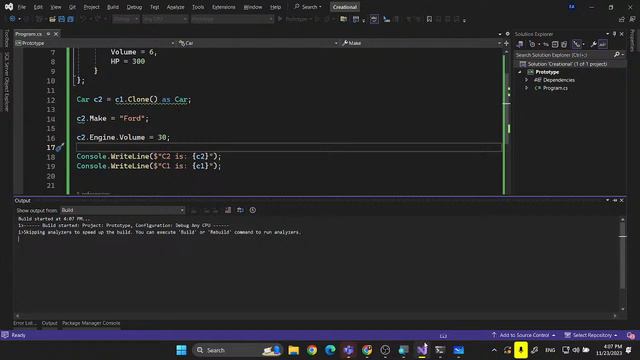This screenshot has height=360, width=640.
Task: Select the Solution 'Creational' node
Action: (567, 64)
